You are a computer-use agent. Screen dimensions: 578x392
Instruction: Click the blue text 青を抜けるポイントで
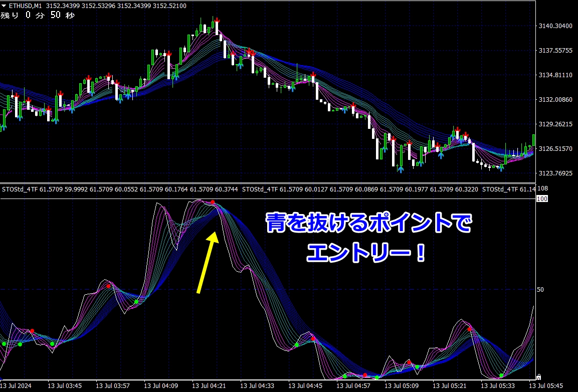(x=368, y=223)
